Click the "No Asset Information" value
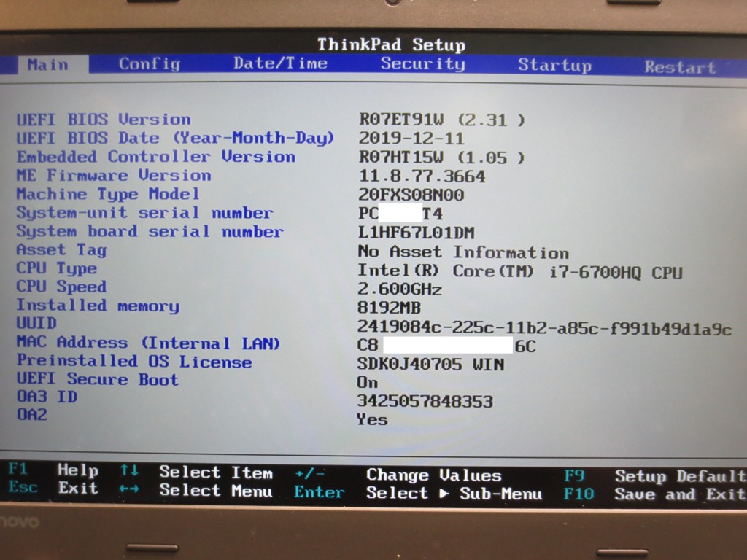 [x=463, y=252]
